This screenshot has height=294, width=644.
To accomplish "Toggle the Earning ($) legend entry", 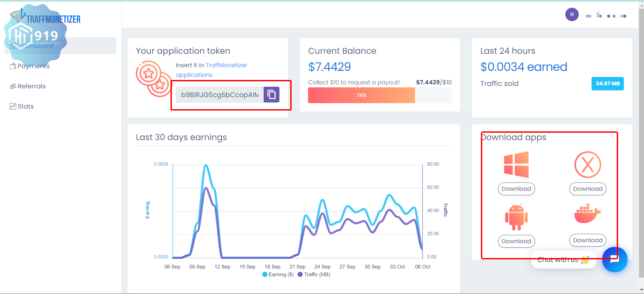I will click(x=278, y=275).
